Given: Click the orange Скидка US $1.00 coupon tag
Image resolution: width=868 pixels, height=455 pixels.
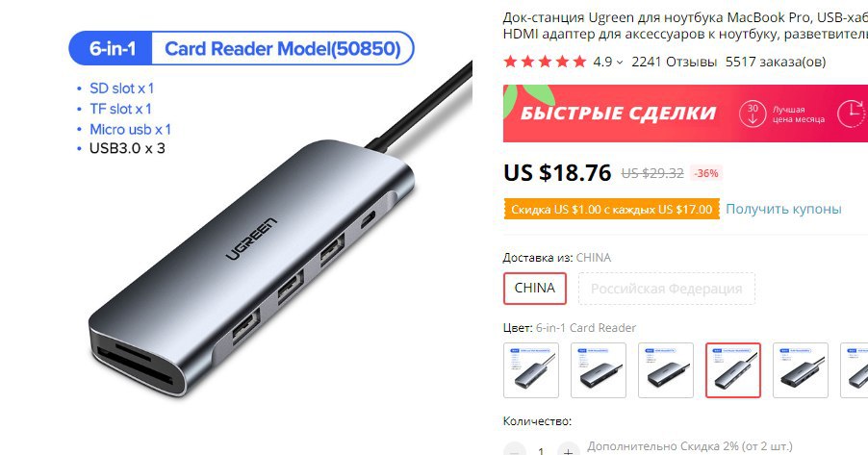Looking at the screenshot, I should (612, 210).
